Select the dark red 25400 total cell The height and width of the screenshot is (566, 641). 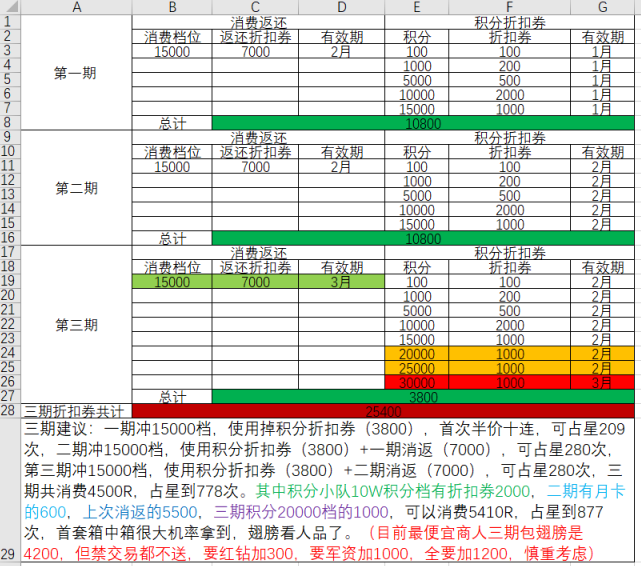click(383, 411)
